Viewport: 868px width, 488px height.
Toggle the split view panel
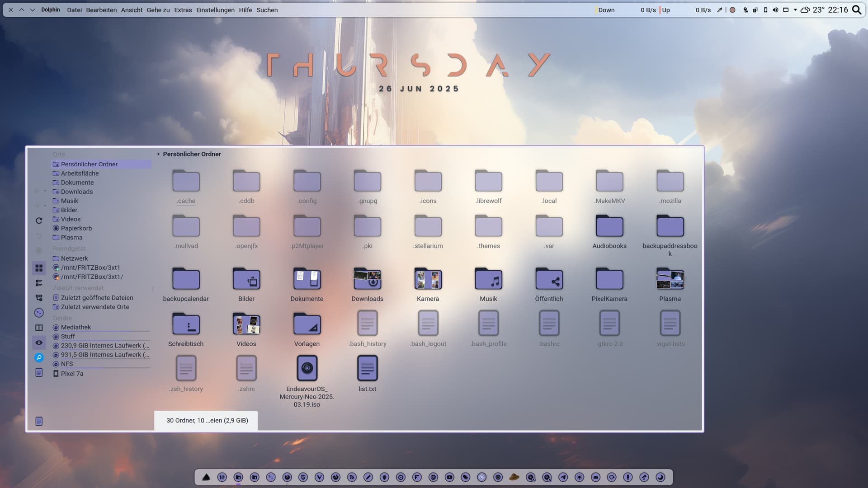39,328
